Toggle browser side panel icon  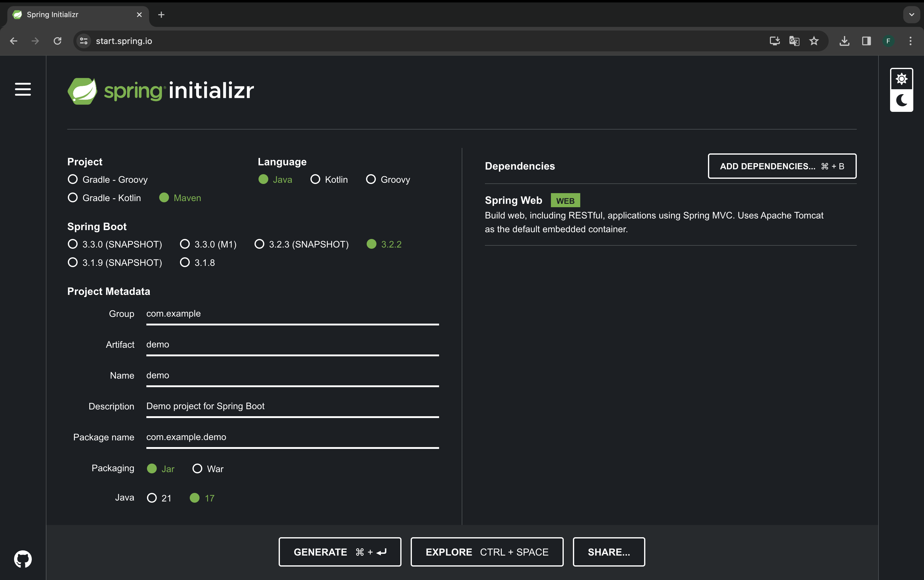(866, 41)
